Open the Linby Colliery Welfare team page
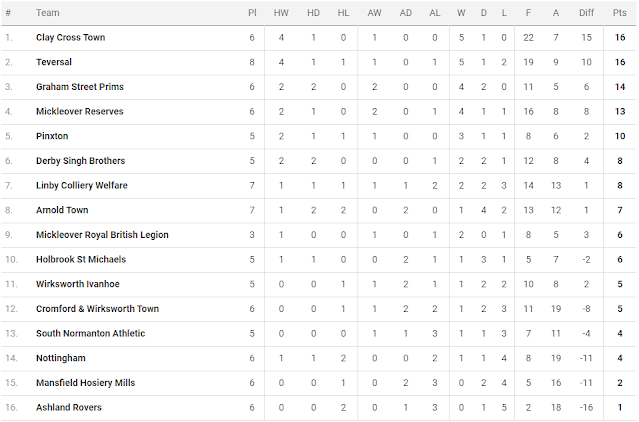This screenshot has height=422, width=639. coord(82,185)
